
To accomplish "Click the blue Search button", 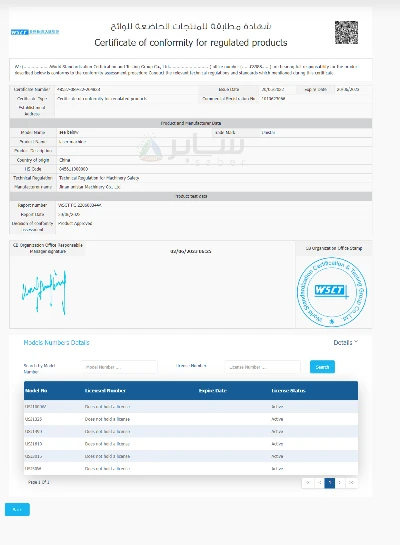I will coord(322,367).
